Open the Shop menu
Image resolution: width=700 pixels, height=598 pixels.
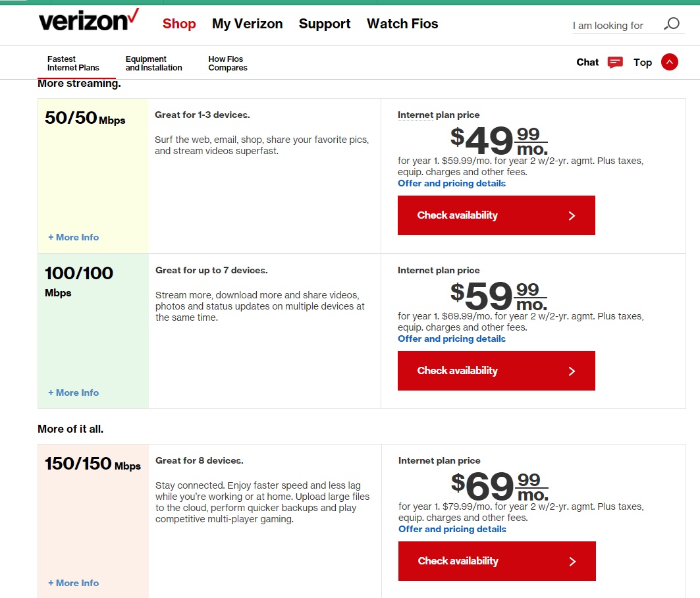(179, 24)
